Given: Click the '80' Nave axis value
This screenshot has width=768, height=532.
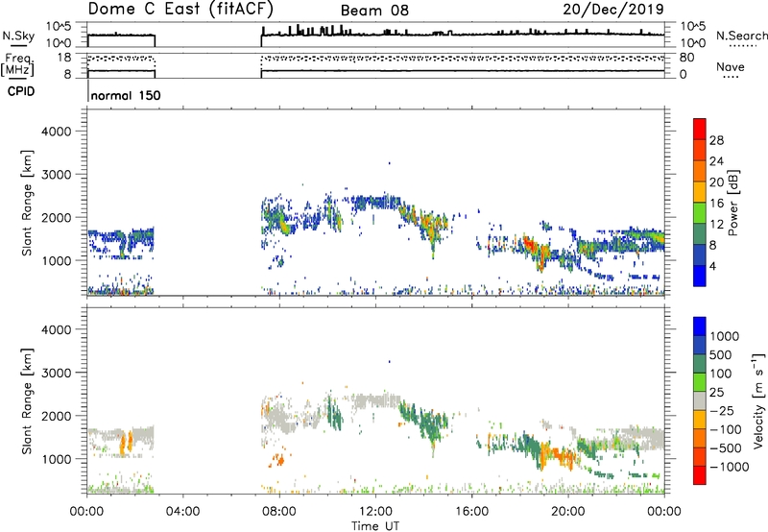Looking at the screenshot, I should [686, 58].
